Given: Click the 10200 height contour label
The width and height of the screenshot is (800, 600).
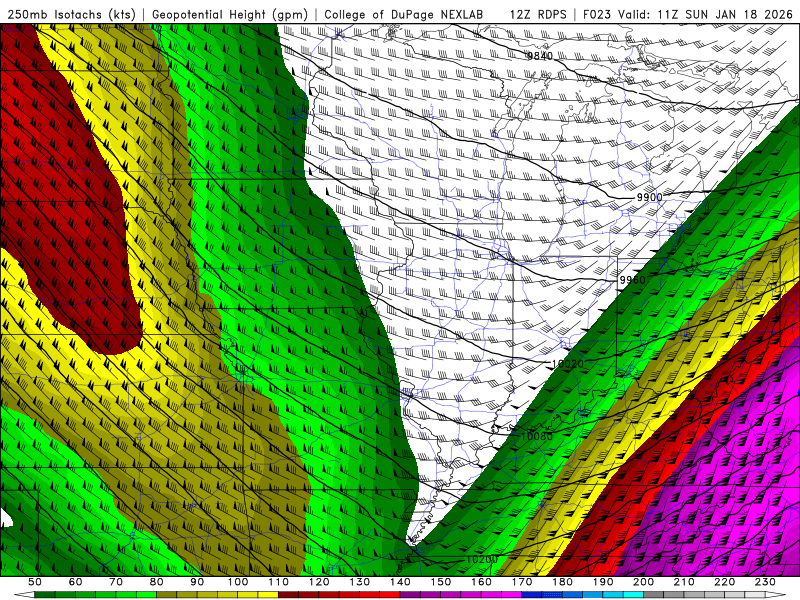Looking at the screenshot, I should (482, 559).
